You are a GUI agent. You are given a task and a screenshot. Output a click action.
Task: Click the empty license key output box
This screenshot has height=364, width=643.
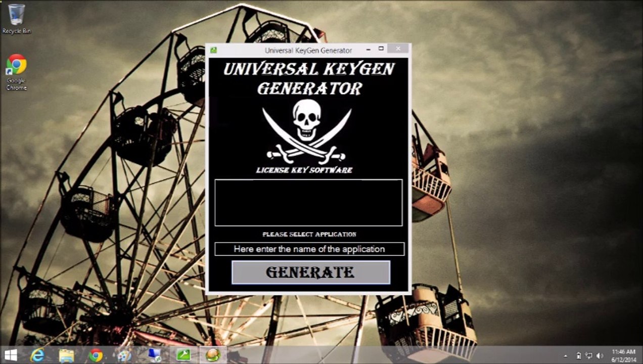tap(308, 202)
